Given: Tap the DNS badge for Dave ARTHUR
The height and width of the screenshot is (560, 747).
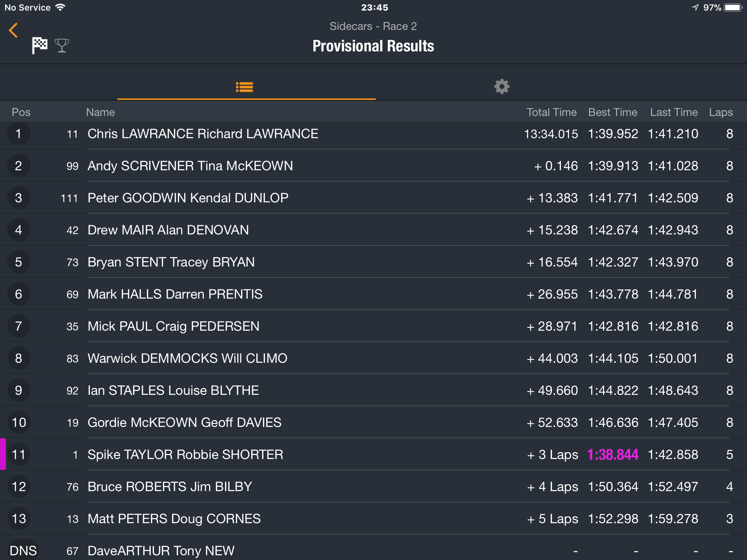Looking at the screenshot, I should (x=23, y=551).
